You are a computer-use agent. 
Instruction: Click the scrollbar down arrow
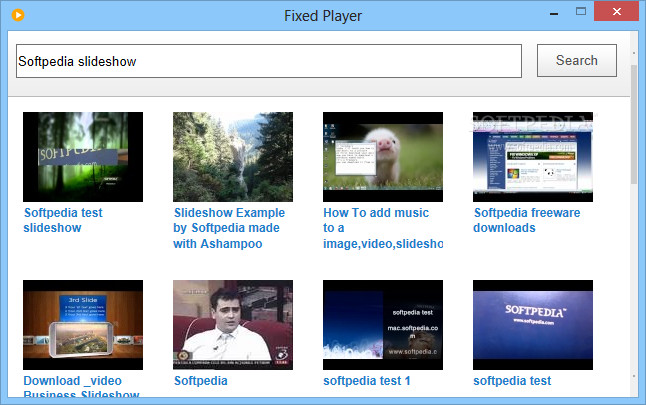point(634,376)
